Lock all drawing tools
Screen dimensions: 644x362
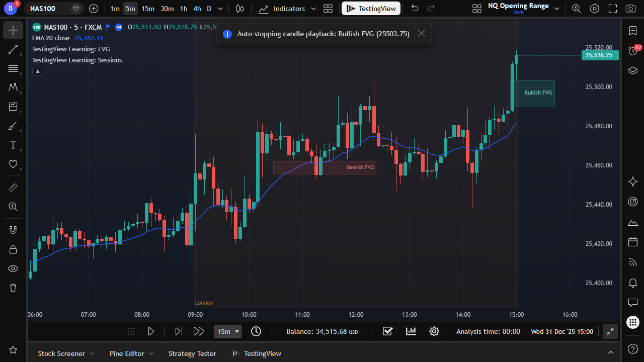point(13,249)
